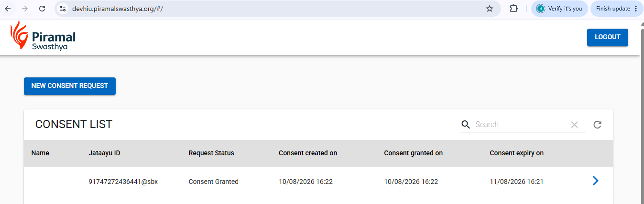Click the search magnifier icon in Consent List
This screenshot has height=204, width=644.
click(x=466, y=125)
